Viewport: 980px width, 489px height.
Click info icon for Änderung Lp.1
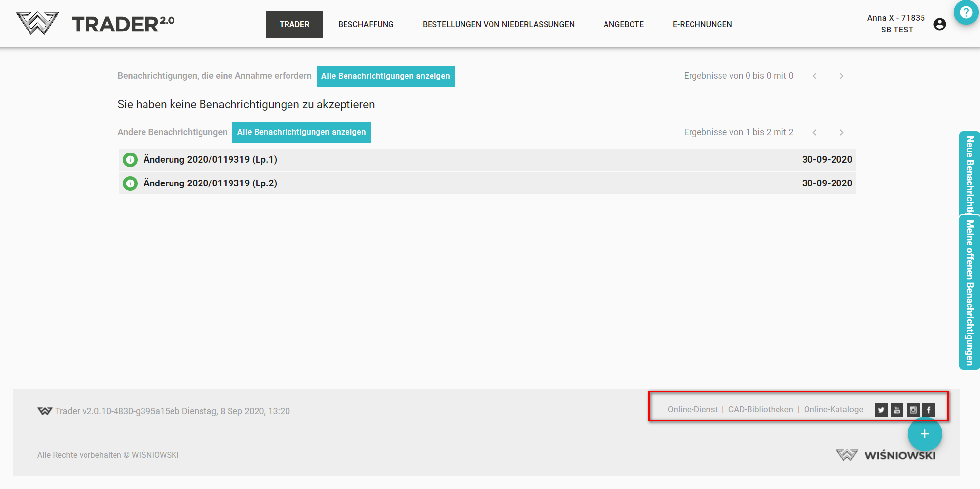pyautogui.click(x=130, y=160)
